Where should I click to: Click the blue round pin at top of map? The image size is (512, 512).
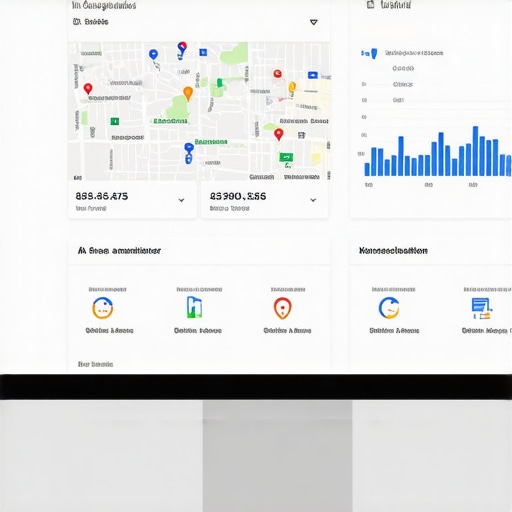pos(153,54)
